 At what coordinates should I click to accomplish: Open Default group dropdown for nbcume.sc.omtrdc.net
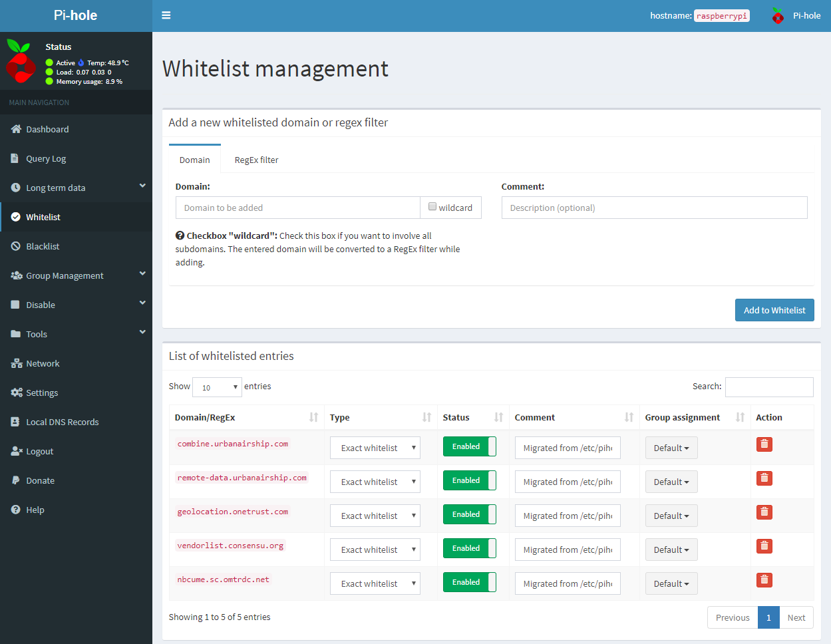click(671, 583)
